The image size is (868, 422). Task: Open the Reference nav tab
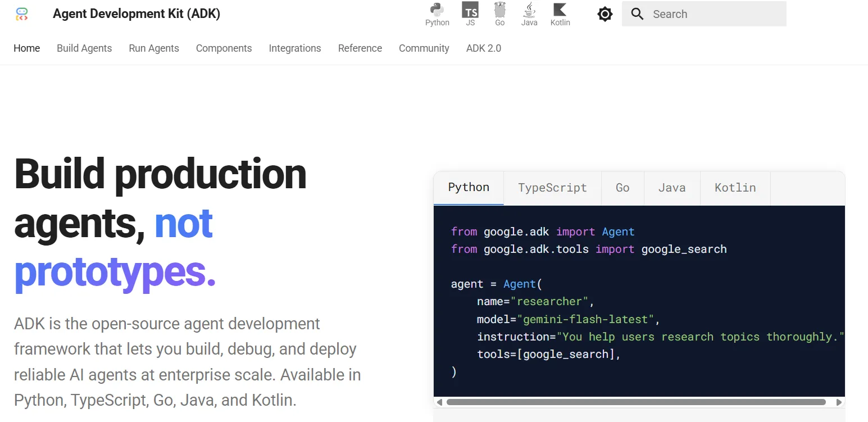[360, 48]
